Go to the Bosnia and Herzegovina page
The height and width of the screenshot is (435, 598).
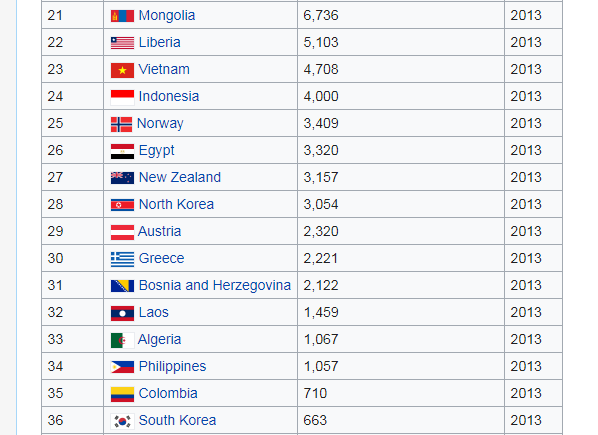coord(215,285)
